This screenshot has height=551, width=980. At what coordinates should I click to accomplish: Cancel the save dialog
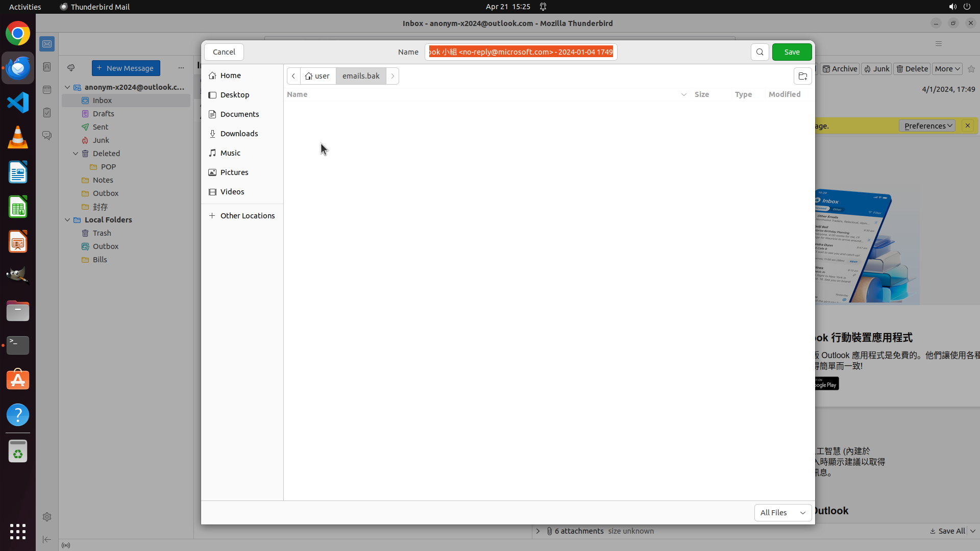click(x=224, y=52)
